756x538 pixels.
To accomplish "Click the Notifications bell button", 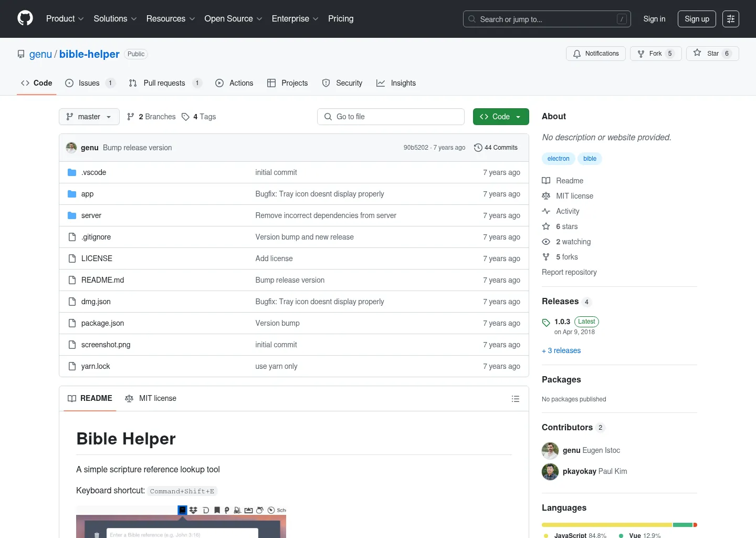I will [596, 54].
